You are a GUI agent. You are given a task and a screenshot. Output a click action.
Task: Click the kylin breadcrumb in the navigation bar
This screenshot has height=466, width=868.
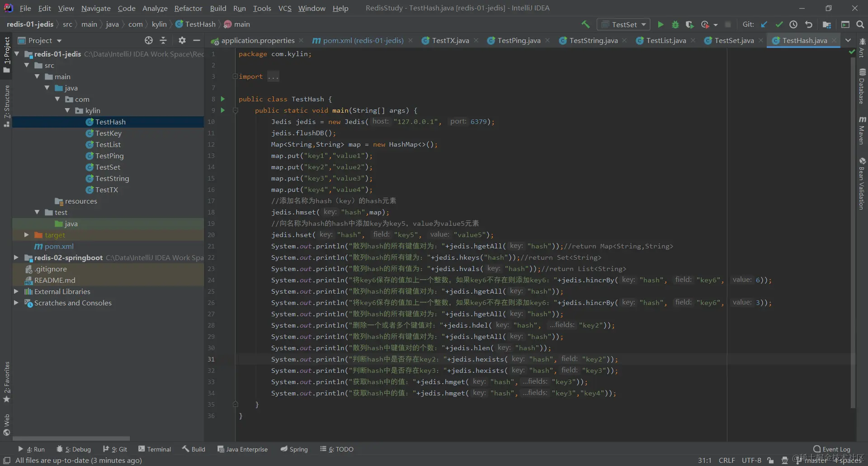(x=159, y=24)
